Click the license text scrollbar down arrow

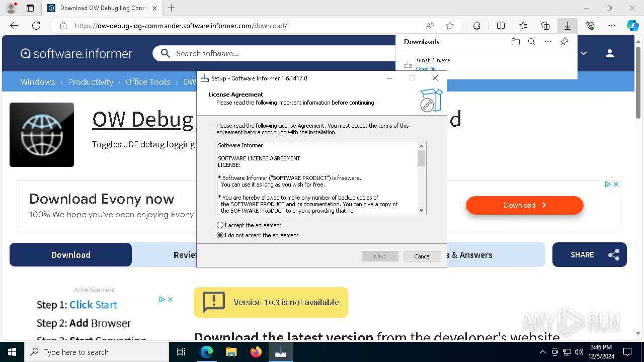422,210
